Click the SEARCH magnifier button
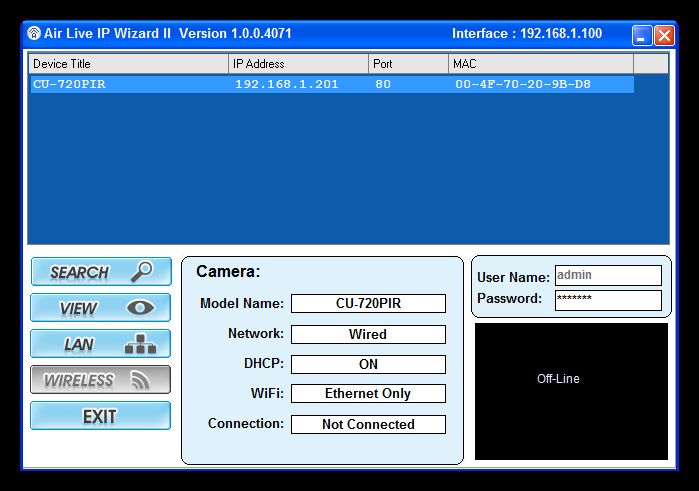Screen dimensions: 699x491 point(100,272)
